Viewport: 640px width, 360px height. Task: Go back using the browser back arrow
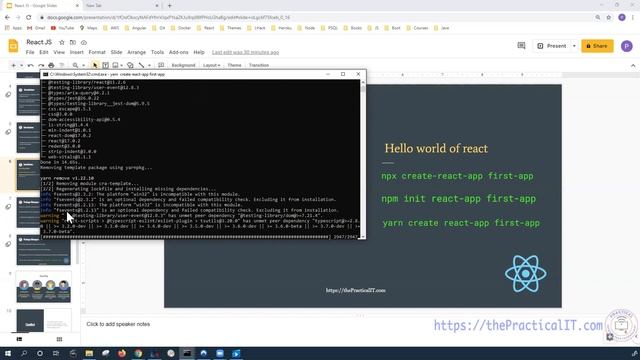point(7,17)
